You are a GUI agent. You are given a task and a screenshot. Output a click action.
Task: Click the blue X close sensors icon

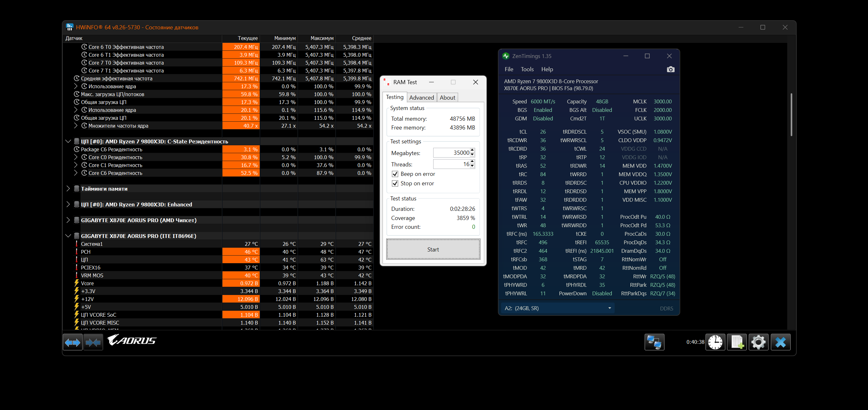click(780, 342)
